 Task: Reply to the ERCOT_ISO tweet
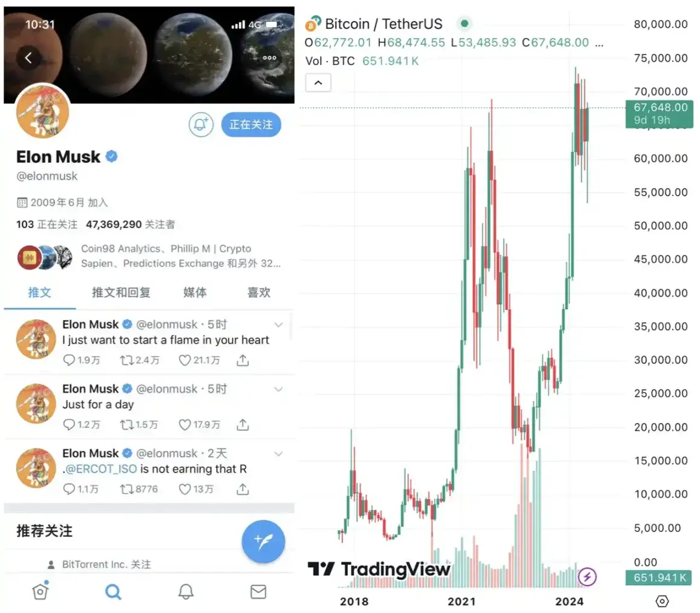coord(69,490)
